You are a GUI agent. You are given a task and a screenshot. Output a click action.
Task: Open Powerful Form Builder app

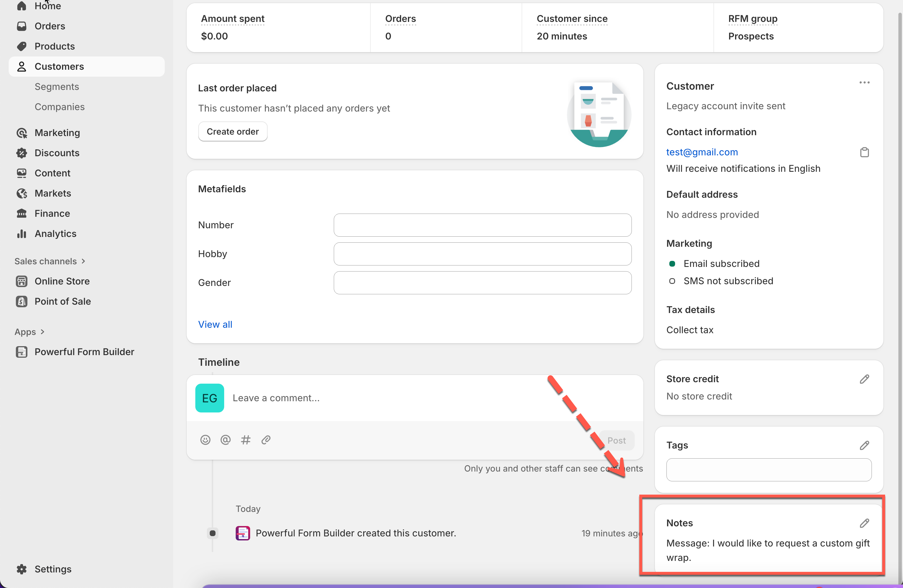tap(84, 352)
